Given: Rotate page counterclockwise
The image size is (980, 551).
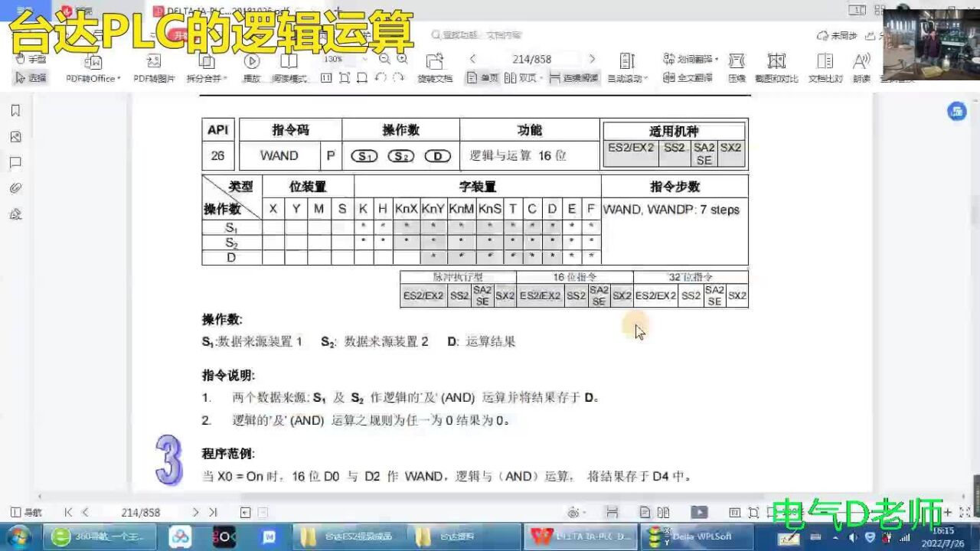Looking at the screenshot, I should point(381,78).
